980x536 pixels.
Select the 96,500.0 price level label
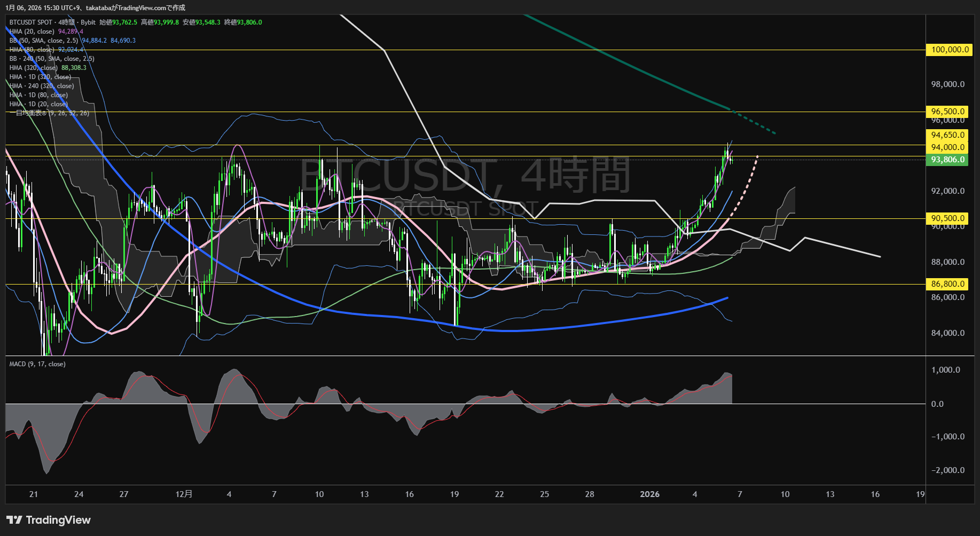pyautogui.click(x=948, y=112)
